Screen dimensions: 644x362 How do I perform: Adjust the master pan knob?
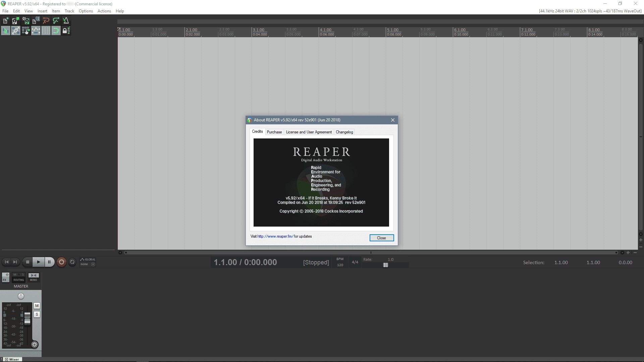pyautogui.click(x=21, y=296)
